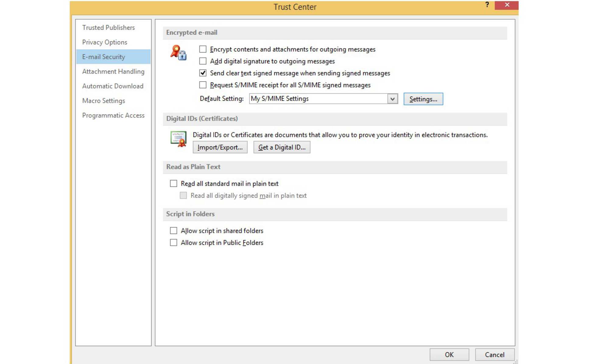
Task: Uncheck Send clear text signed message option
Action: (203, 73)
